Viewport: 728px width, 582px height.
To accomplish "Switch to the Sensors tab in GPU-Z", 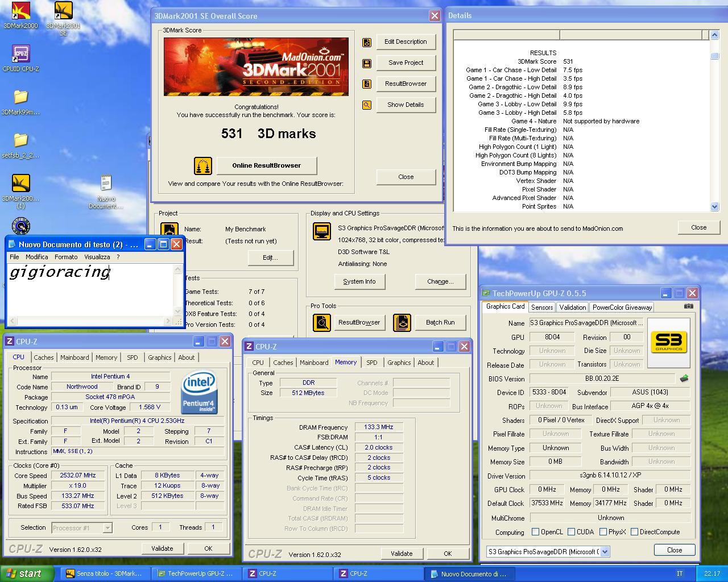I will (x=542, y=307).
